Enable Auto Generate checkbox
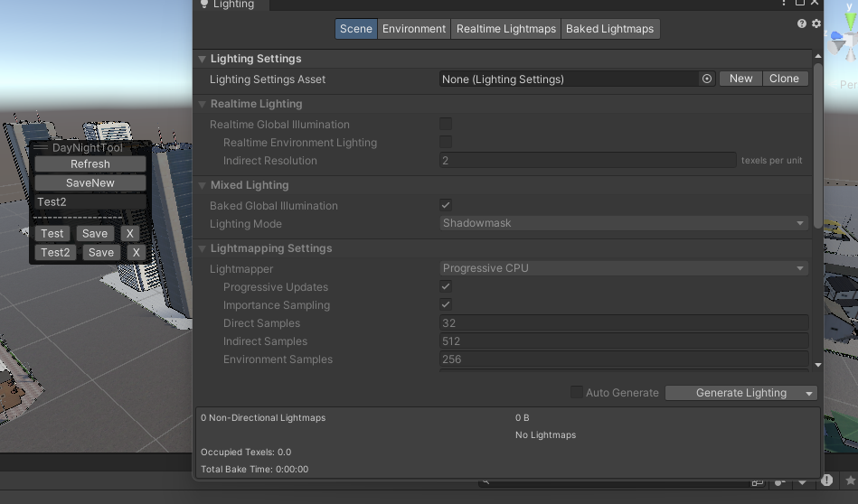The image size is (858, 504). pyautogui.click(x=576, y=392)
